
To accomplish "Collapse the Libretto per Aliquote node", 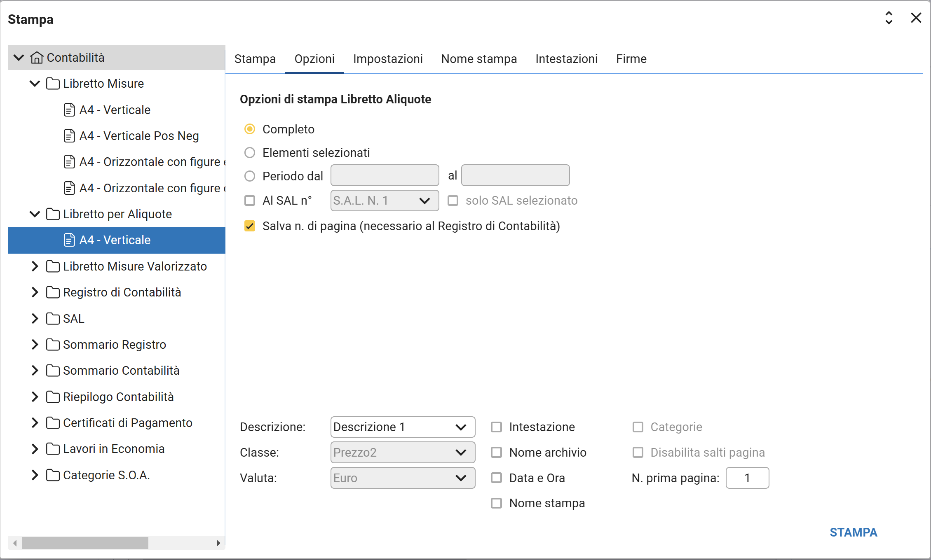I will [35, 214].
